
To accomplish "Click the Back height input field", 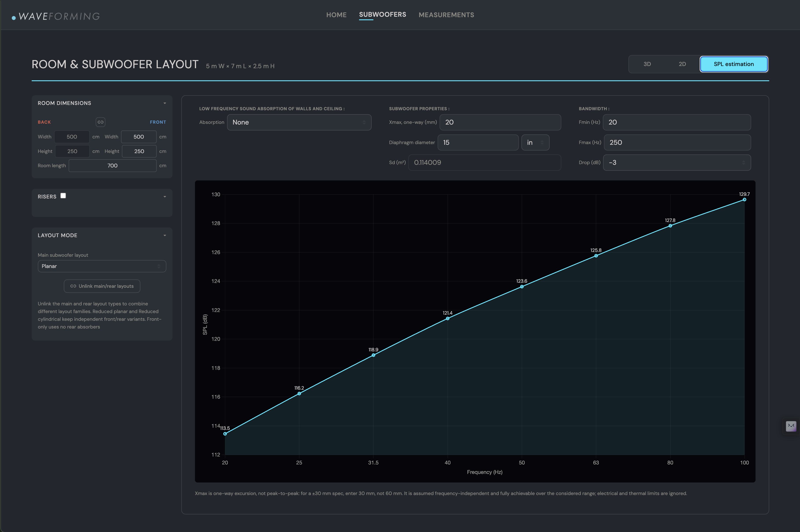I will click(72, 151).
